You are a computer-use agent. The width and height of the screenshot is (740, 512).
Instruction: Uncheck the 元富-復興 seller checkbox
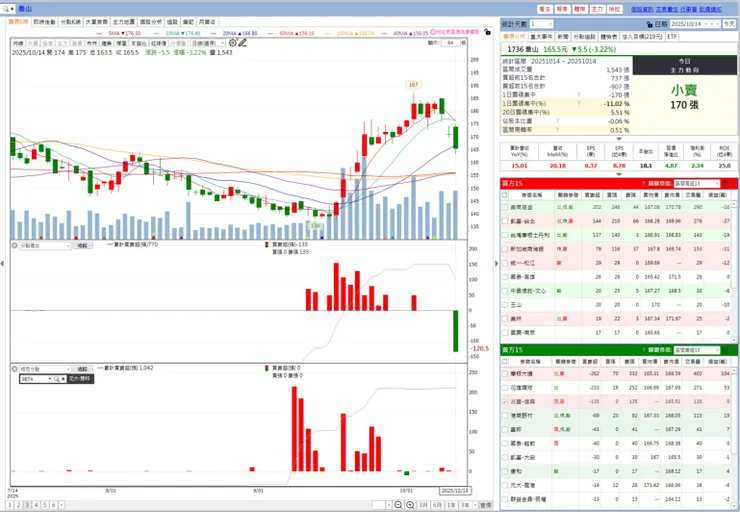(x=505, y=402)
